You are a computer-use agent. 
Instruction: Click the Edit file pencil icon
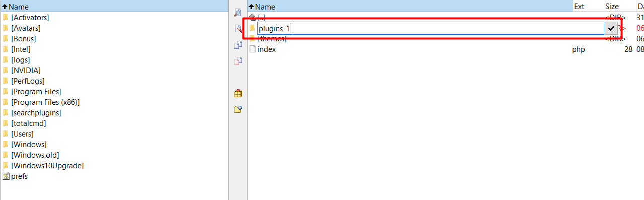(x=238, y=29)
